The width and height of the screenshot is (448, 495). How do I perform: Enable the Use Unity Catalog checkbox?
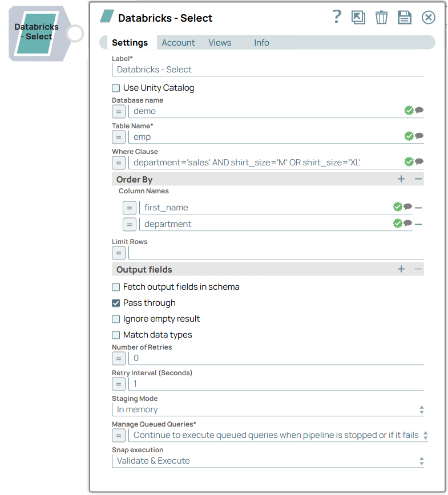116,88
